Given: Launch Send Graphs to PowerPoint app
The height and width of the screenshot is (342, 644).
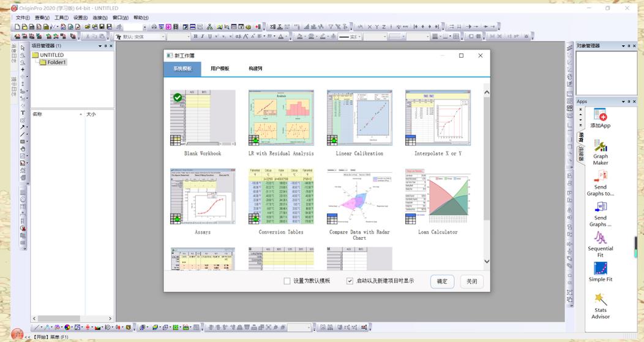Looking at the screenshot, I should tap(600, 183).
